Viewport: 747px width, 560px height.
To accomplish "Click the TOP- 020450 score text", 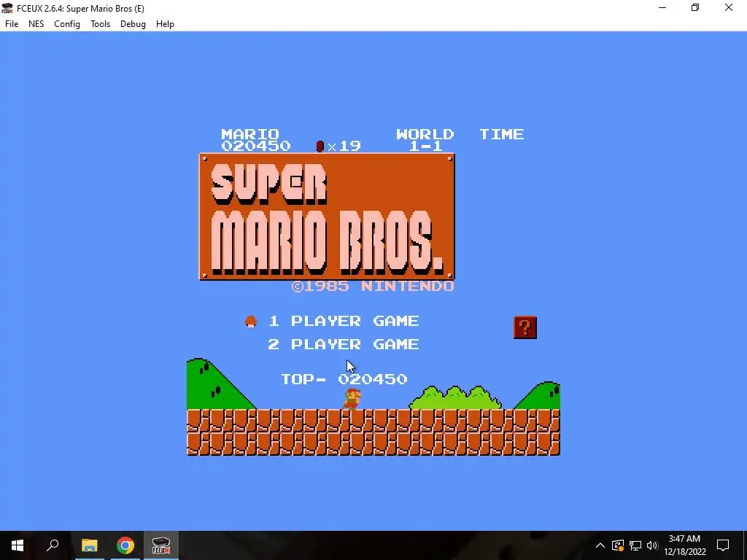I will coord(344,379).
